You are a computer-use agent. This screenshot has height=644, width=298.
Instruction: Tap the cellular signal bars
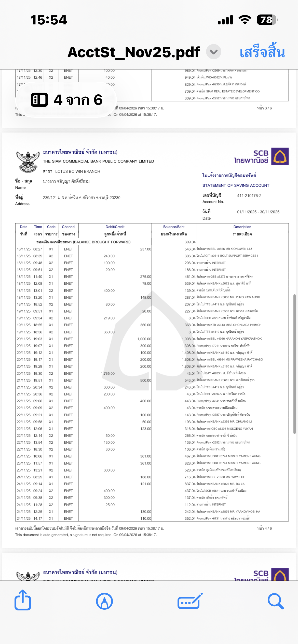pyautogui.click(x=225, y=20)
